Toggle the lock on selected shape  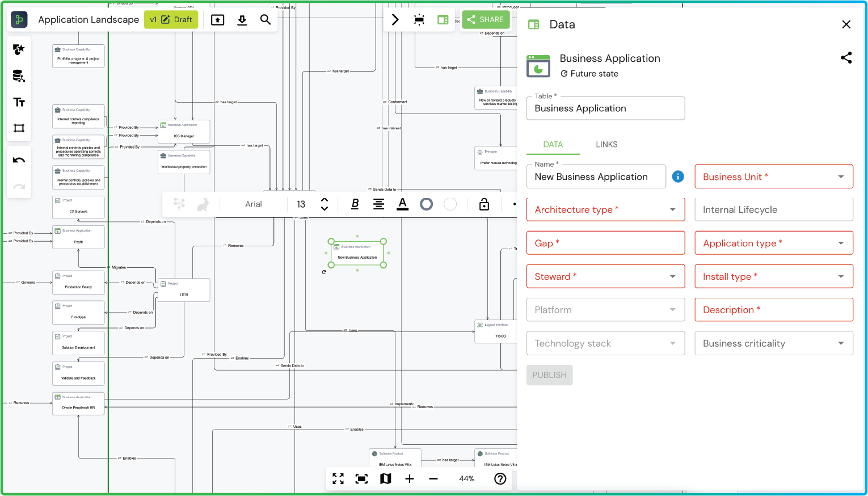(484, 204)
